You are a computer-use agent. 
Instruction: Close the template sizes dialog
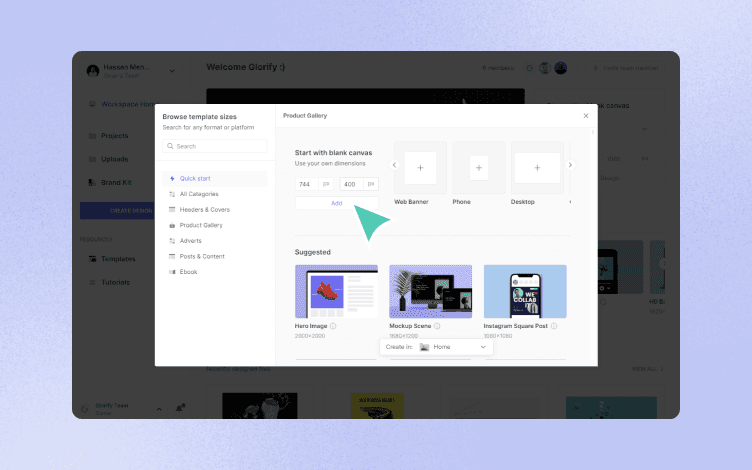(x=586, y=116)
